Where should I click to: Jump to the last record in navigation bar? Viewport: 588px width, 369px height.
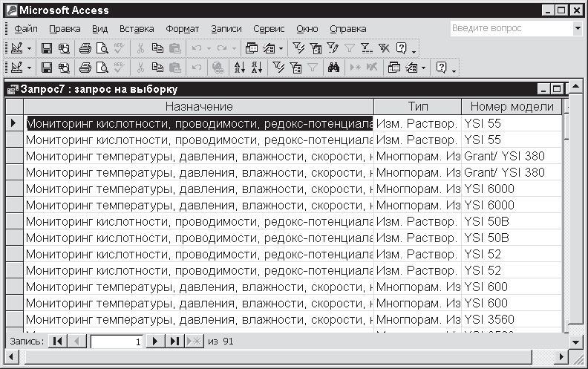(x=174, y=342)
